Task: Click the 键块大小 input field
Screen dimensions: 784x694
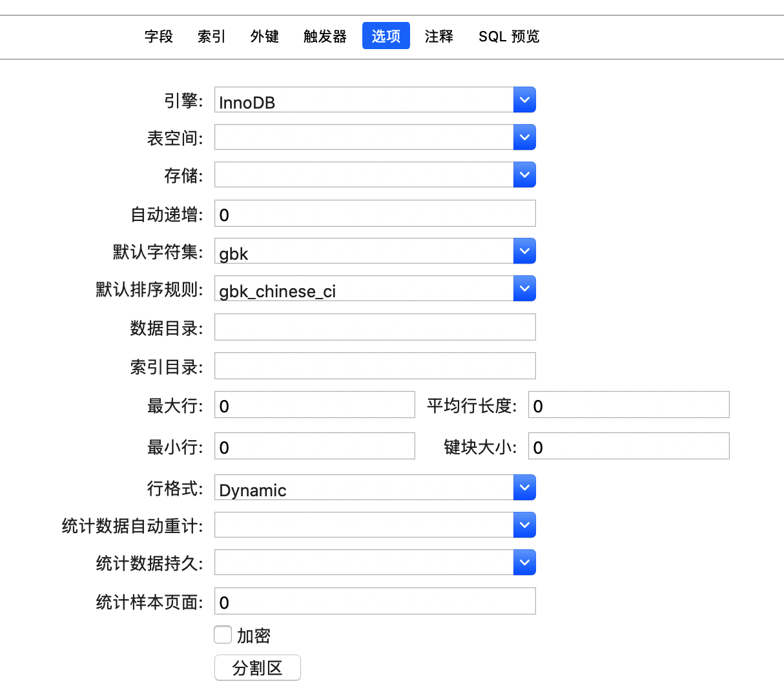Action: click(629, 446)
